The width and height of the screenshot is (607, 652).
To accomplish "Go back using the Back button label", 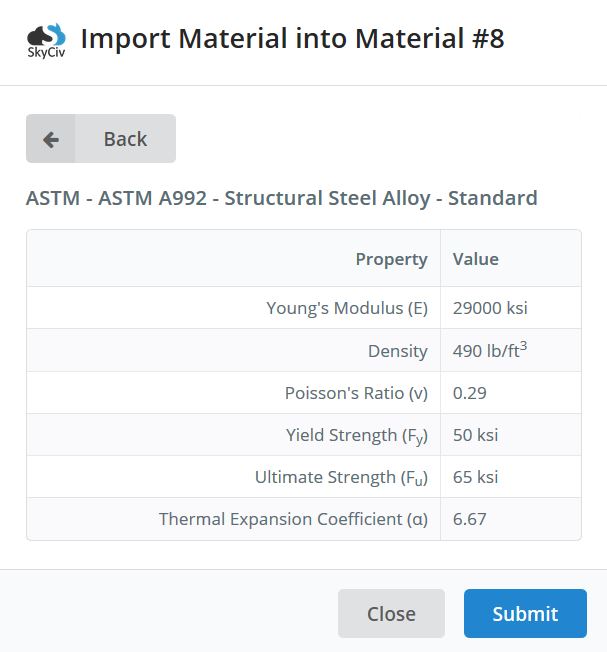I will coord(125,139).
